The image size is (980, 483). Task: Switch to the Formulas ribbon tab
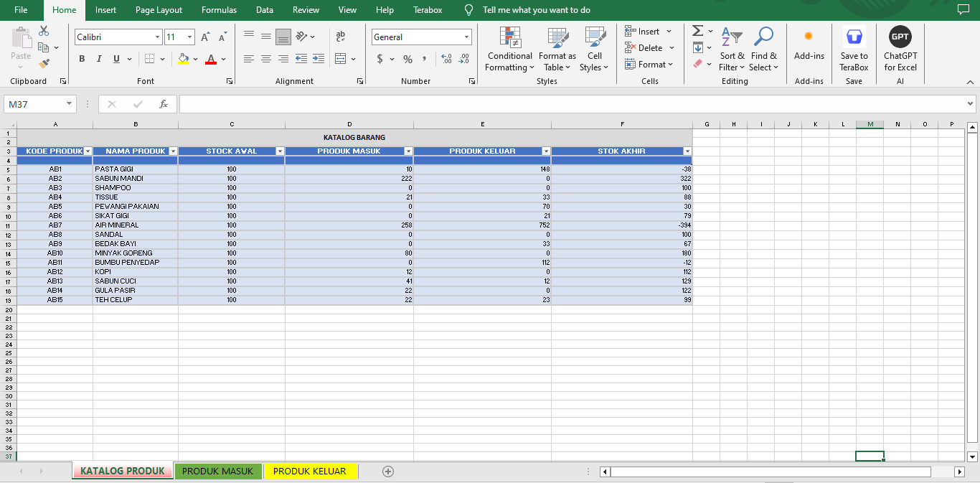(x=219, y=10)
